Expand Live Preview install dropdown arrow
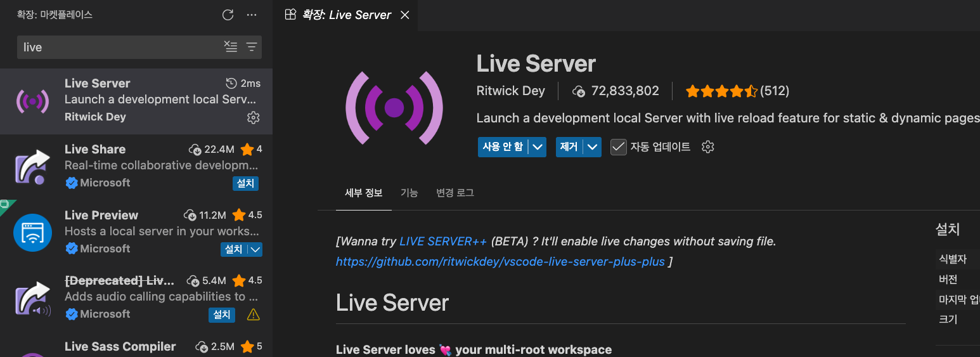The height and width of the screenshot is (357, 980). pos(255,249)
